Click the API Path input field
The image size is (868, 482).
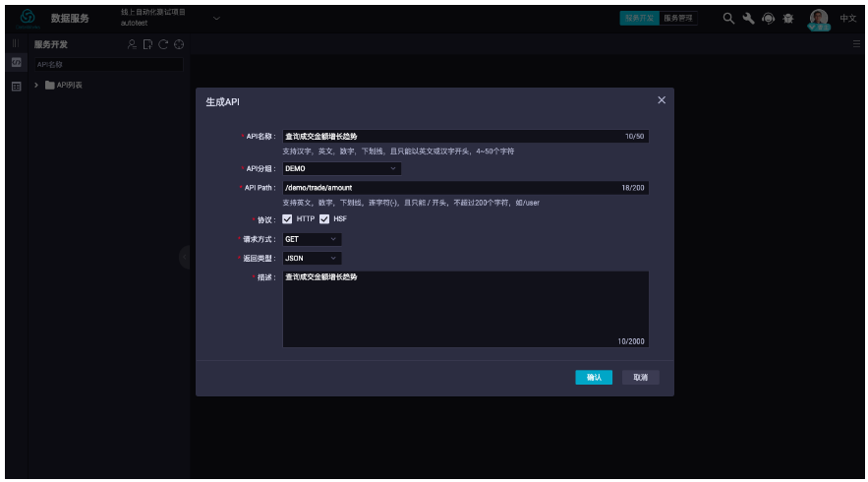click(466, 188)
